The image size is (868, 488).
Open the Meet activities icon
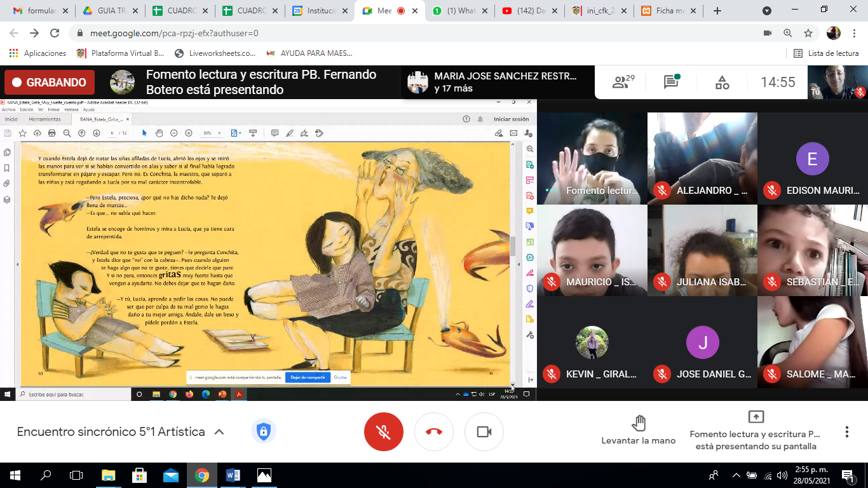click(x=722, y=82)
